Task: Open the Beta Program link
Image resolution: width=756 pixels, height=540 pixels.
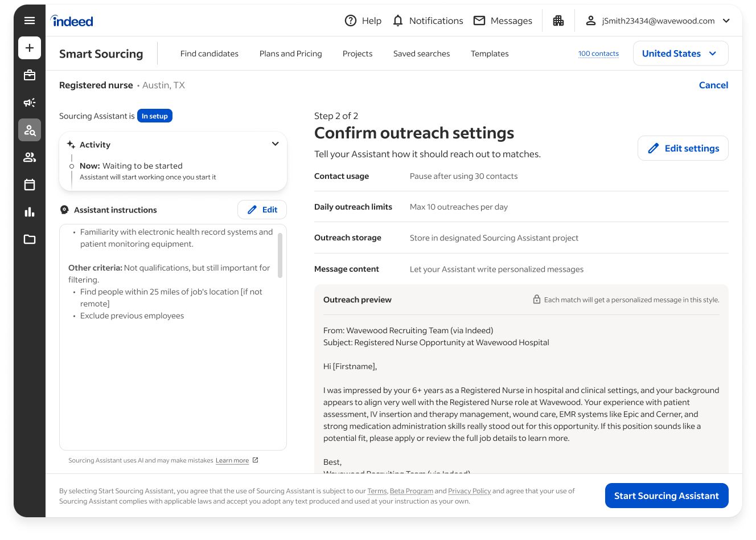Action: coord(411,491)
